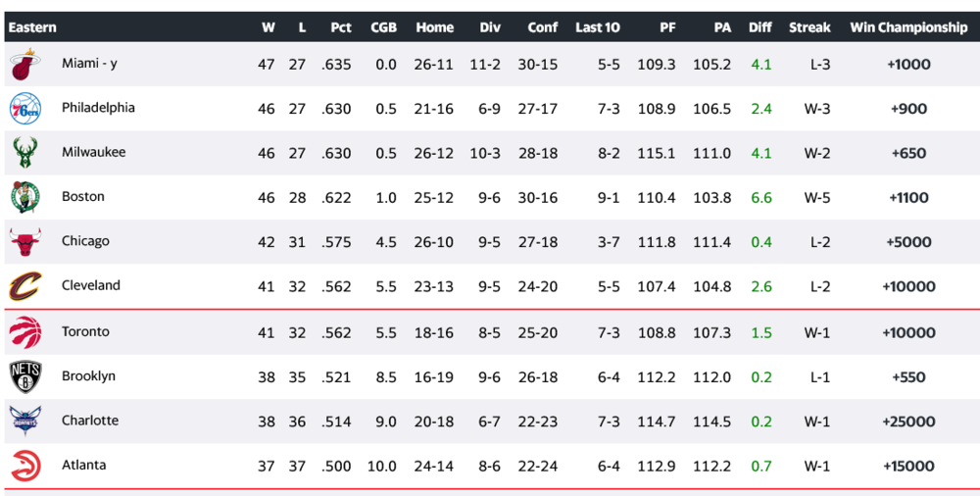This screenshot has width=980, height=496.
Task: Open the Philadelphia team link
Action: point(98,108)
